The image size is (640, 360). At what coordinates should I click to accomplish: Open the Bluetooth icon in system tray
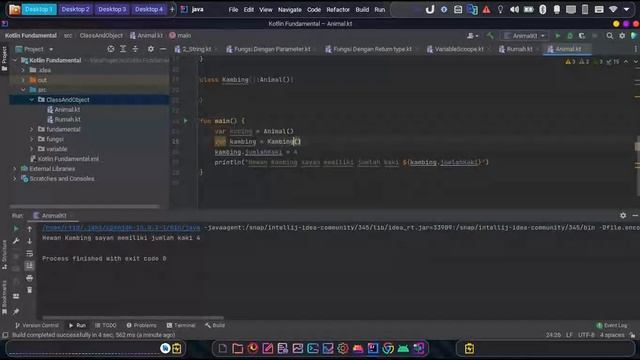point(542,9)
